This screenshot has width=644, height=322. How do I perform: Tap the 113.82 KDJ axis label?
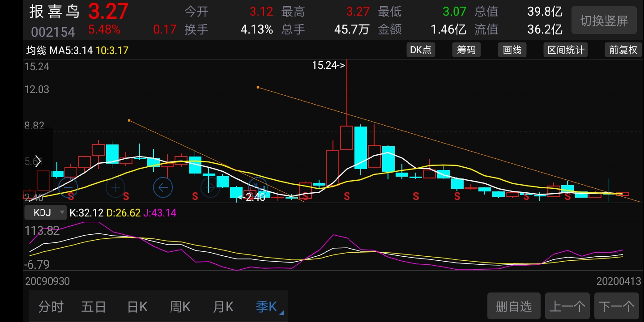(x=42, y=231)
